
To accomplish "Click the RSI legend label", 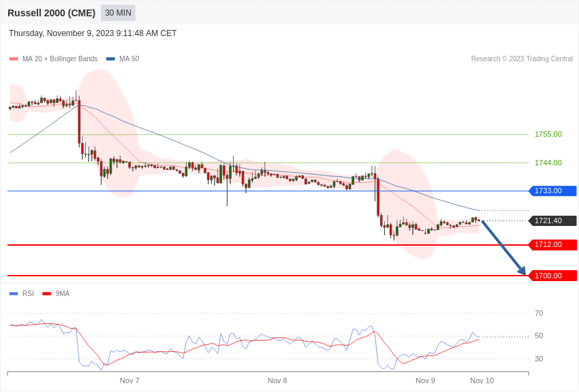I will click(x=28, y=293).
